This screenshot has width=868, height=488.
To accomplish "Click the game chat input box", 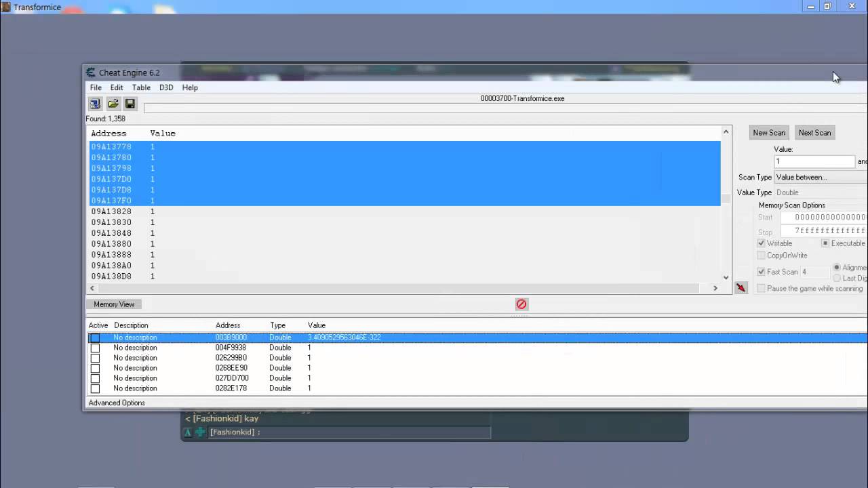I will click(349, 432).
